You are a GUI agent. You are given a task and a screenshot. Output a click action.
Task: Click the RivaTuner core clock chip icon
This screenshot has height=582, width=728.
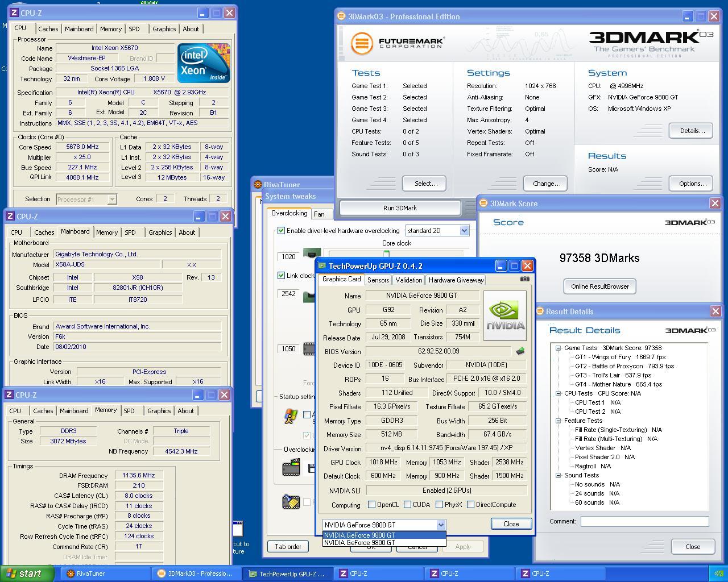click(x=312, y=255)
